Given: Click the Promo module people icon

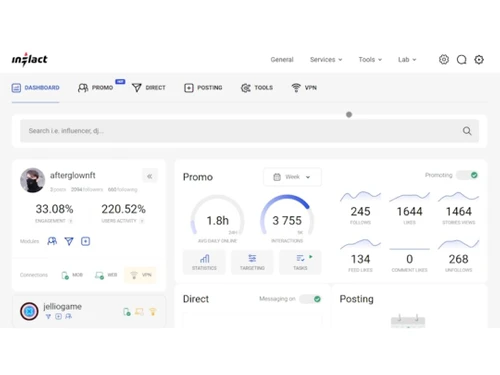Looking at the screenshot, I should 52,241.
